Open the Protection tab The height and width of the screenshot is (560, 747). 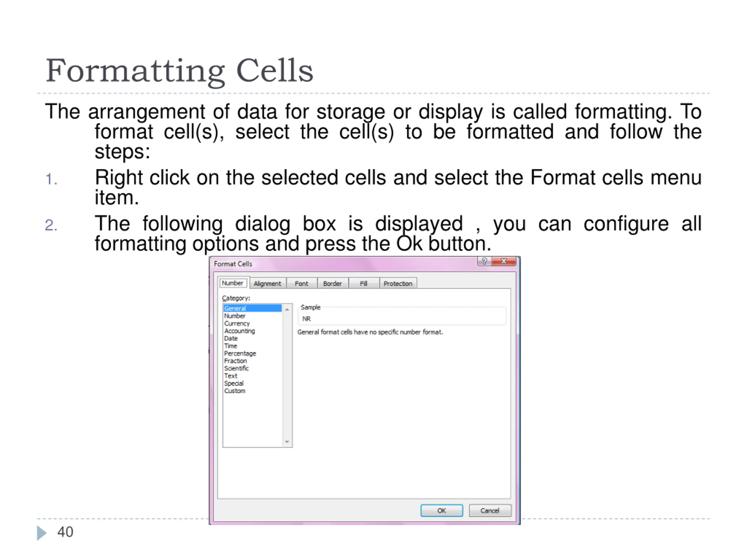click(x=398, y=283)
